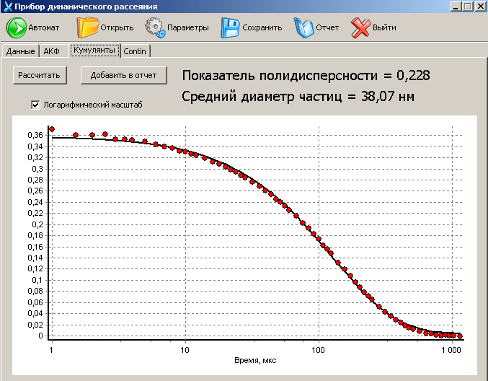Image resolution: width=488 pixels, height=381 pixels.
Task: Switch to the Данные tab
Action: [20, 51]
